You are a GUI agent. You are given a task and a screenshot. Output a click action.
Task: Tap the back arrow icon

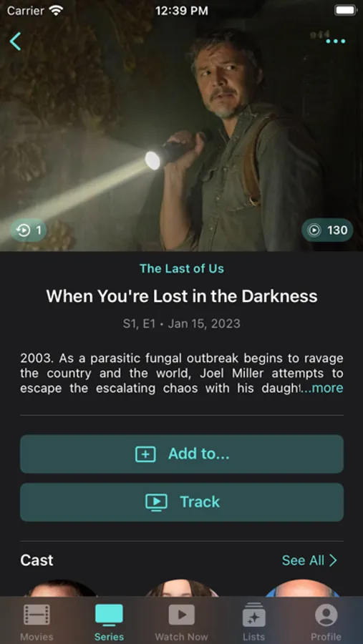coord(15,42)
